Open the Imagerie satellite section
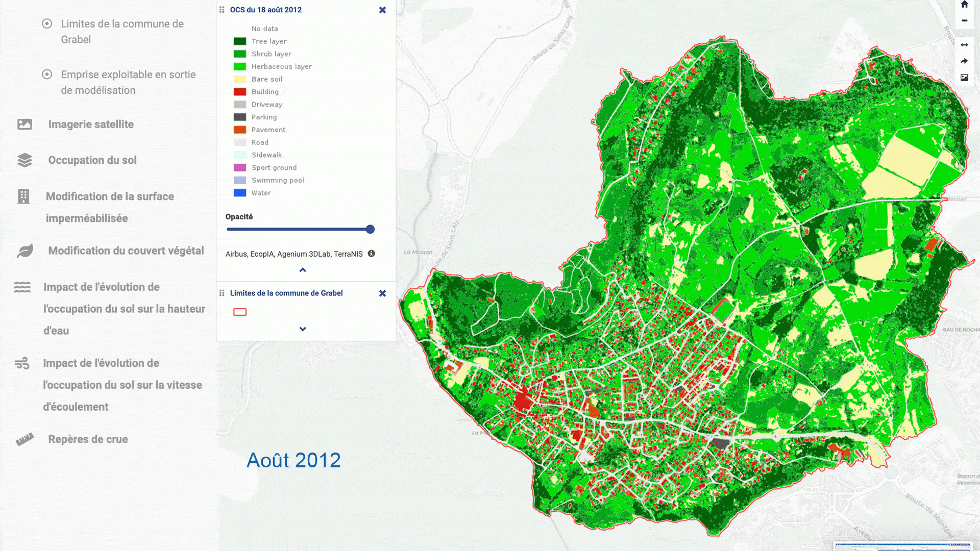The image size is (980, 551). pyautogui.click(x=24, y=124)
